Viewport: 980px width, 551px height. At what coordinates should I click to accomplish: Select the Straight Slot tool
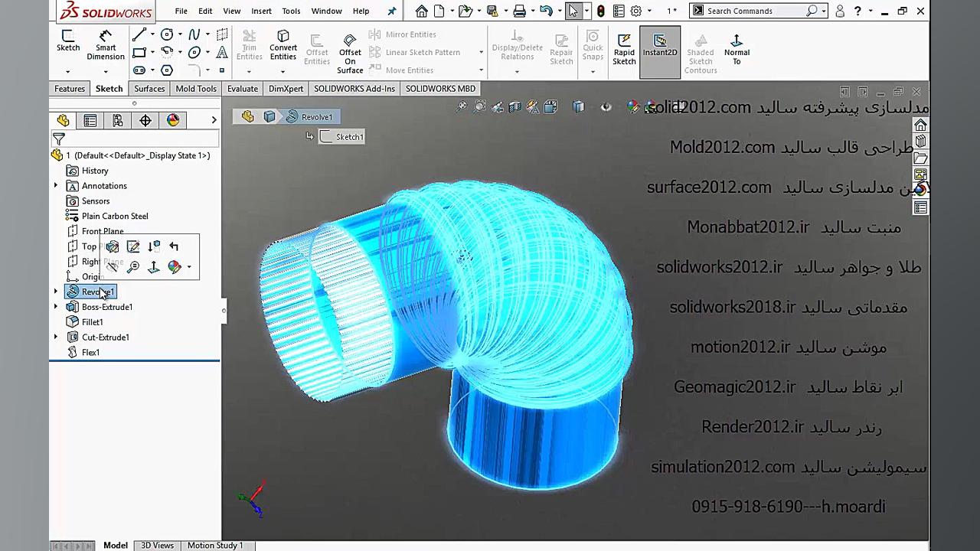click(x=139, y=70)
